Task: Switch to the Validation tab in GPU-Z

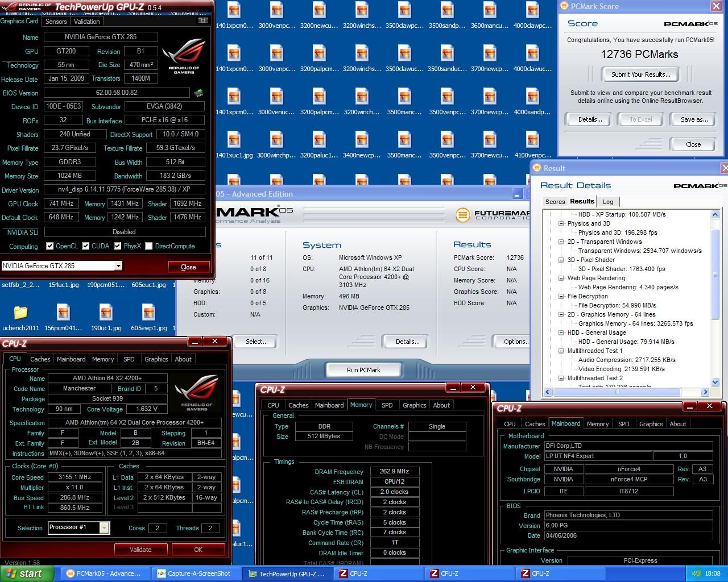Action: (x=87, y=21)
